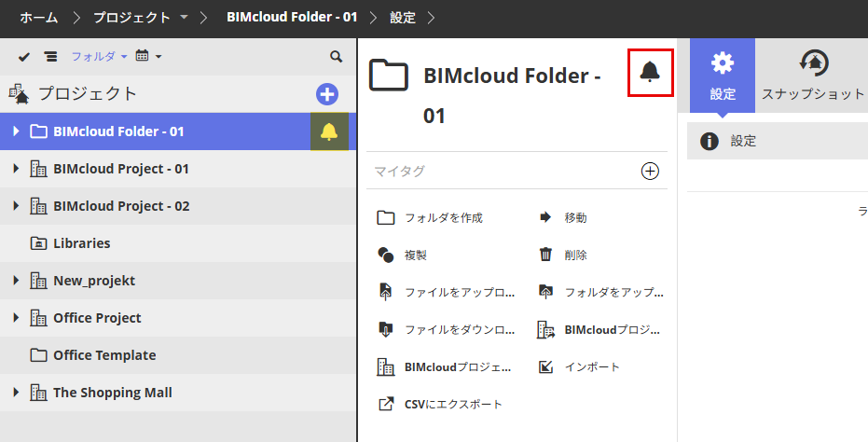The image size is (868, 442).
Task: Click the プロジェクト breadcrumb
Action: pyautogui.click(x=131, y=18)
